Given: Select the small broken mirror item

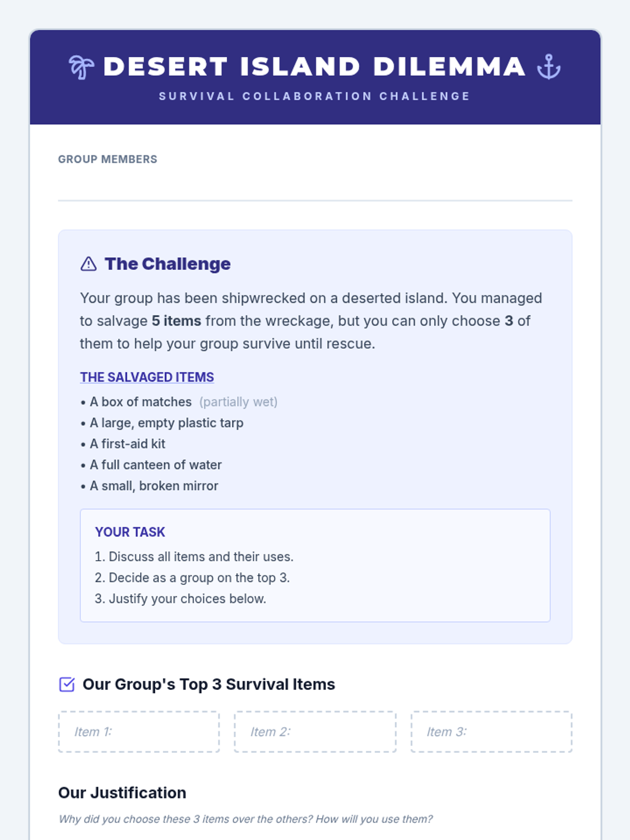Looking at the screenshot, I should 154,486.
